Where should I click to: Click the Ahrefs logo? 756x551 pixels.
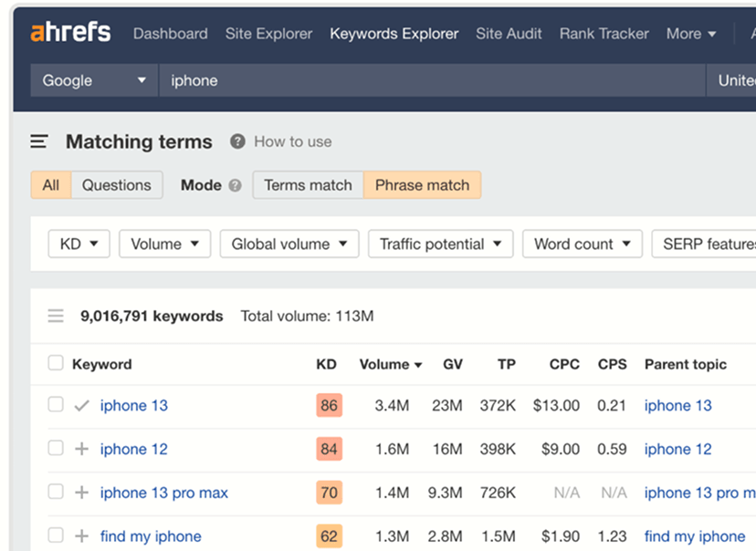tap(70, 32)
